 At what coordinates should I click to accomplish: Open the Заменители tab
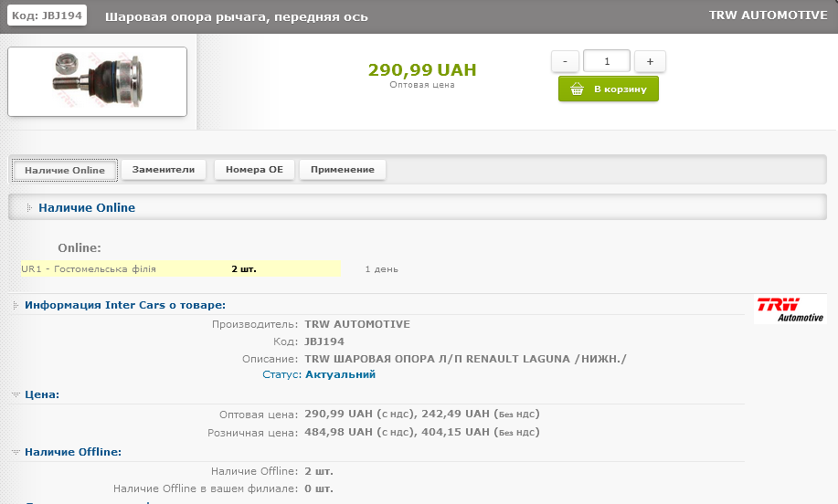164,170
